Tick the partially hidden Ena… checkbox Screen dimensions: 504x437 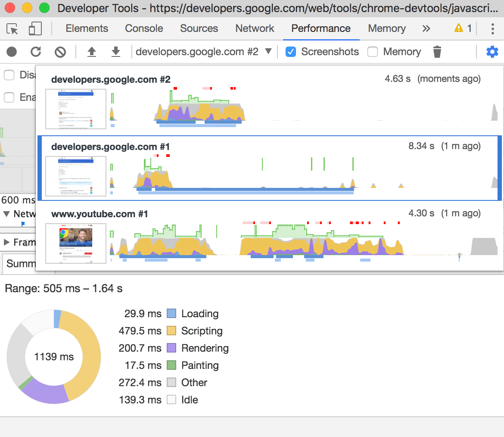coord(9,97)
